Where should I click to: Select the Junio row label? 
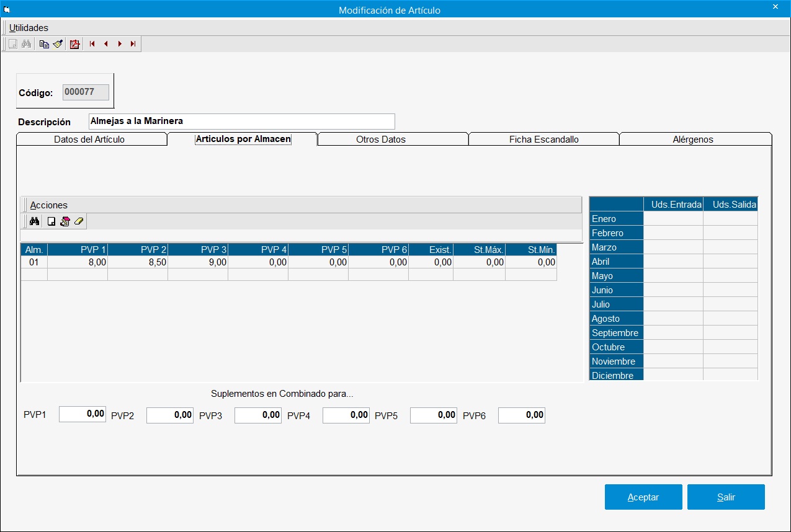(x=617, y=290)
